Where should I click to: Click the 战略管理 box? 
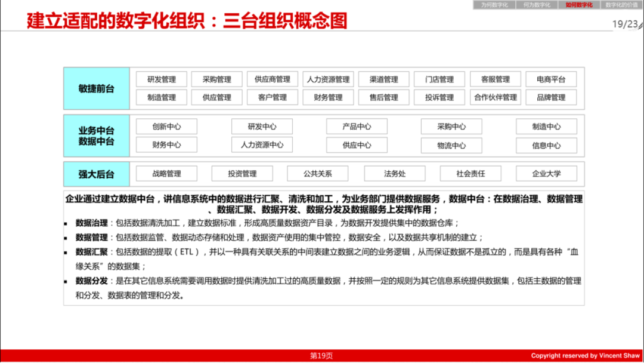point(168,173)
